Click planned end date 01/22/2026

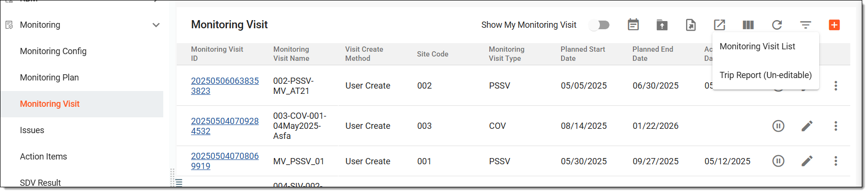[x=655, y=126]
